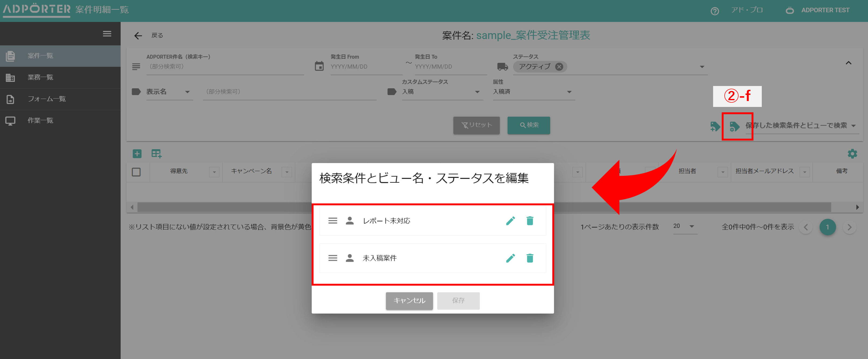The height and width of the screenshot is (359, 868).
Task: Click the ADPORTER件名 search key field
Action: pos(225,67)
